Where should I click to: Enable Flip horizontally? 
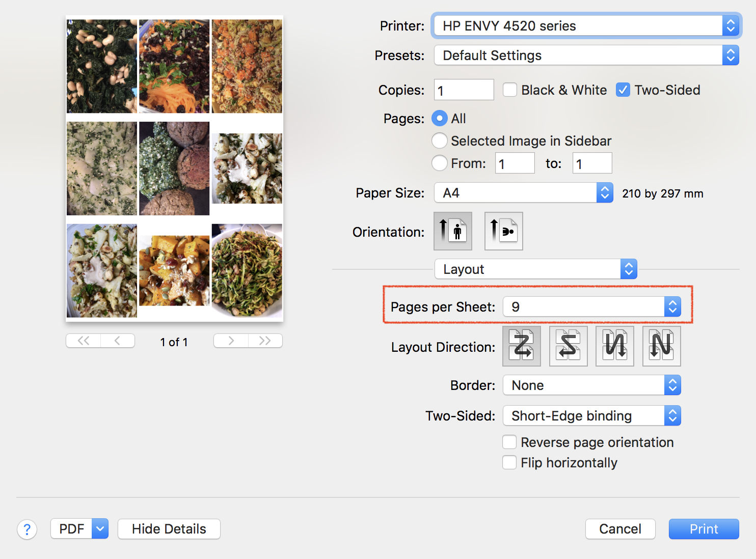click(x=509, y=462)
